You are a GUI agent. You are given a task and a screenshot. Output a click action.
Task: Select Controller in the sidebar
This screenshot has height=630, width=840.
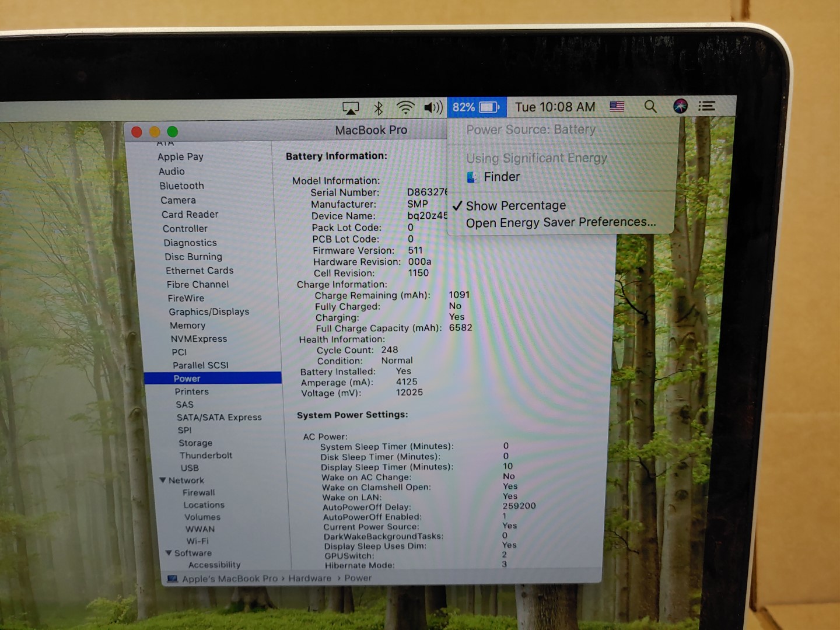click(x=185, y=229)
